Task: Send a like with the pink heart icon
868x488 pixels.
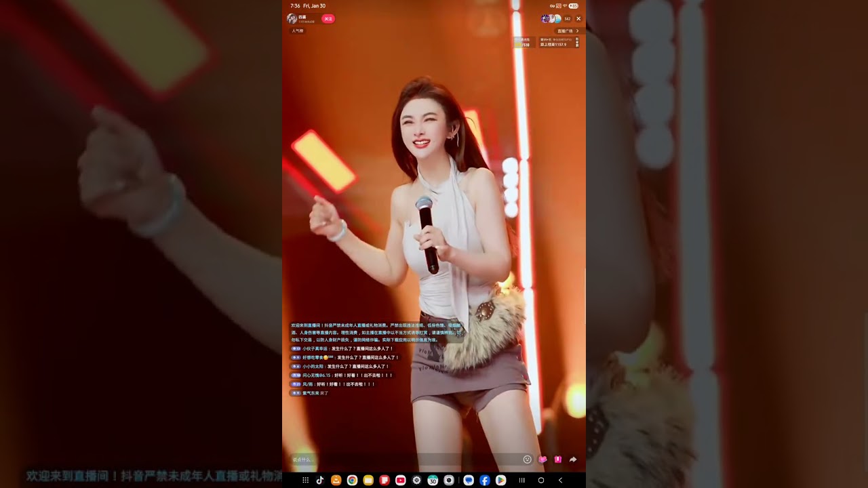Action: click(542, 460)
